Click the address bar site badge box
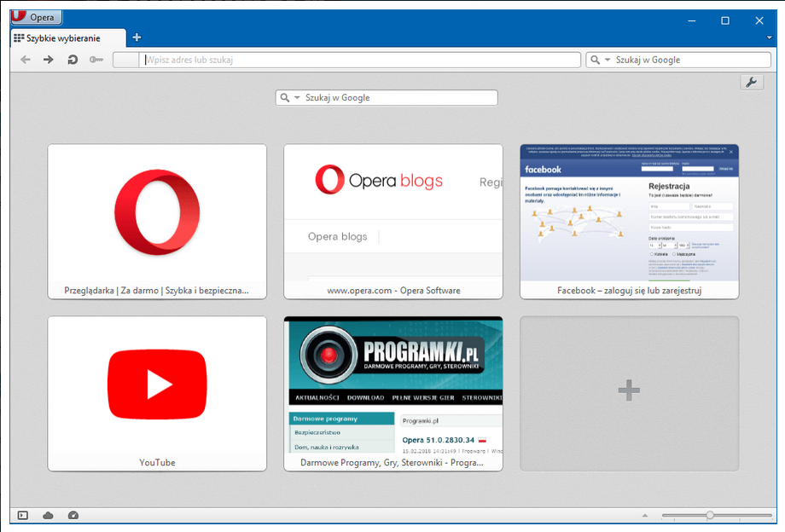 pyautogui.click(x=126, y=60)
